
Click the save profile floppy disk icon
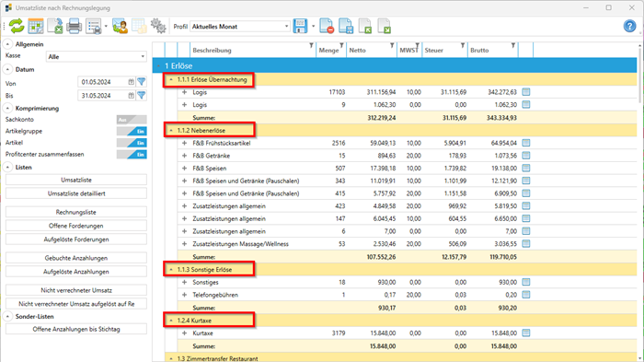pyautogui.click(x=300, y=27)
